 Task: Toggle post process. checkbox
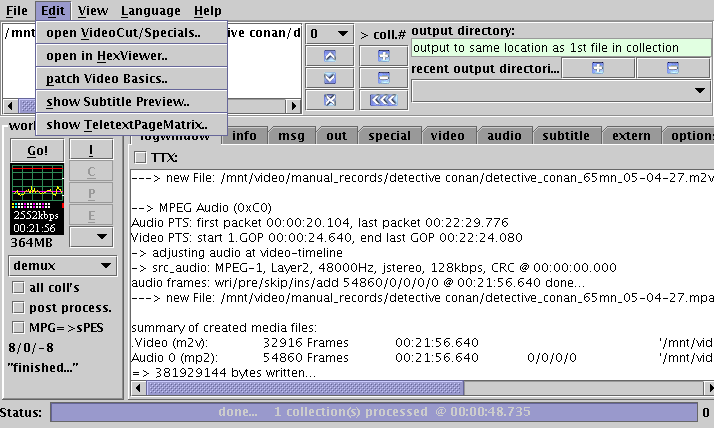click(17, 308)
